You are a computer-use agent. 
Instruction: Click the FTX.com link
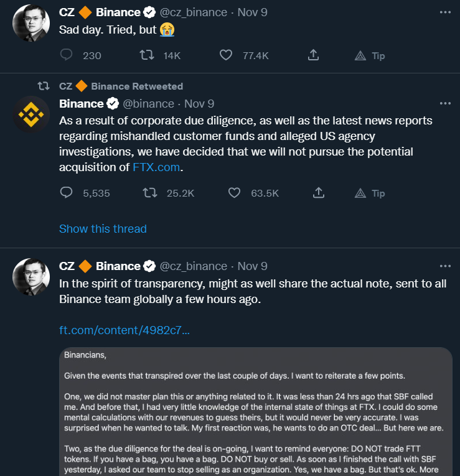click(x=156, y=167)
